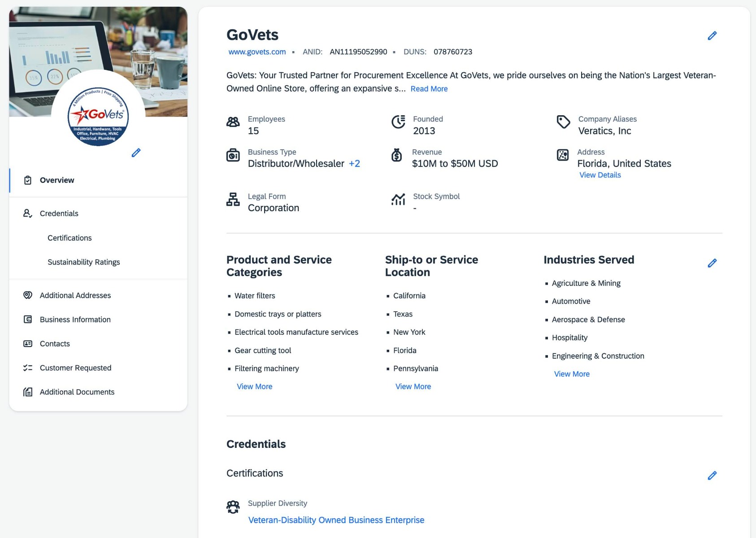Click View More under Industries Served
This screenshot has width=756, height=538.
(x=572, y=374)
